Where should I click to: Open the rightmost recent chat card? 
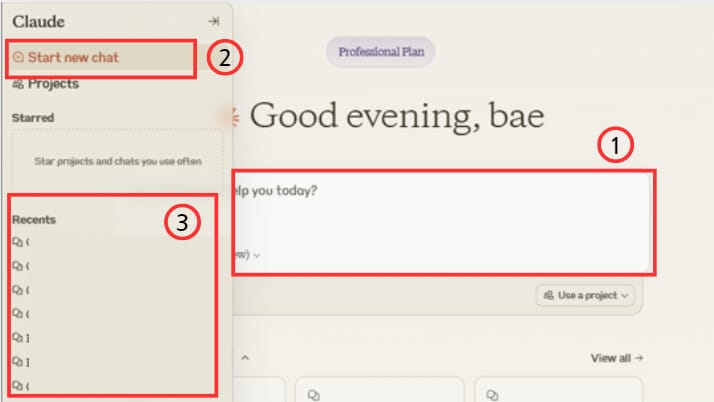[x=558, y=390]
